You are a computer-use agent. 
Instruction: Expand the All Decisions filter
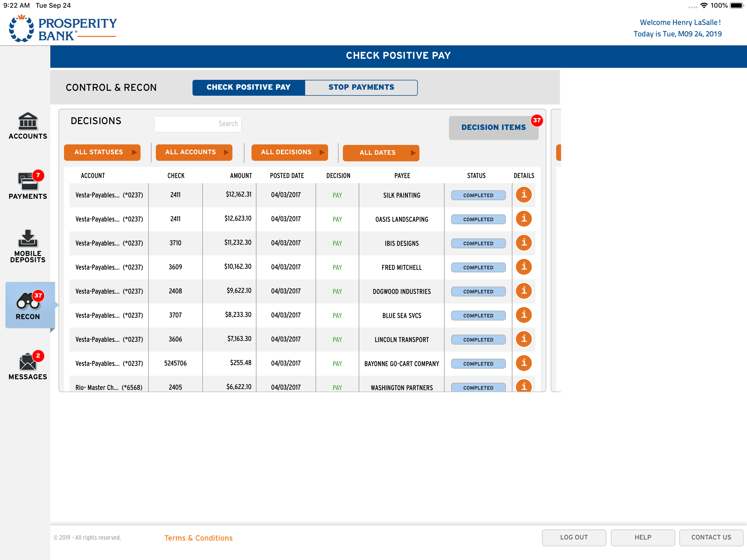(x=290, y=152)
